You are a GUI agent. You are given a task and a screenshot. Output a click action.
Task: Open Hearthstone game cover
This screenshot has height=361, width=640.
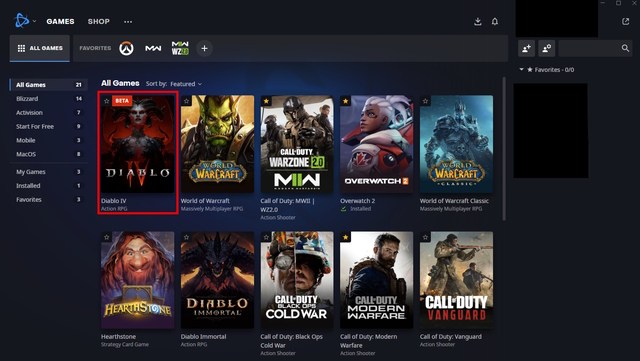pos(138,280)
